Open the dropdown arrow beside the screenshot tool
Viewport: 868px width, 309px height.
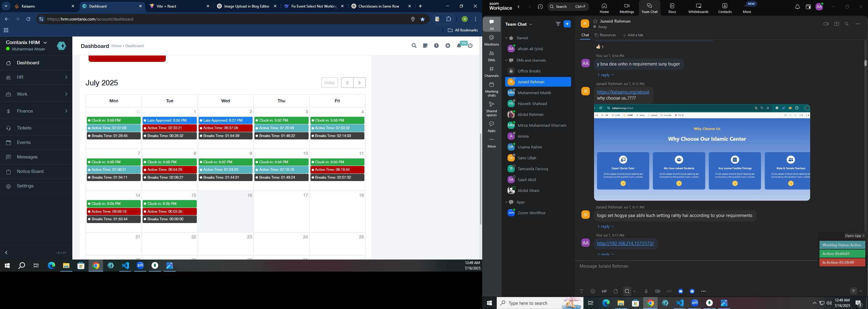coord(634,291)
